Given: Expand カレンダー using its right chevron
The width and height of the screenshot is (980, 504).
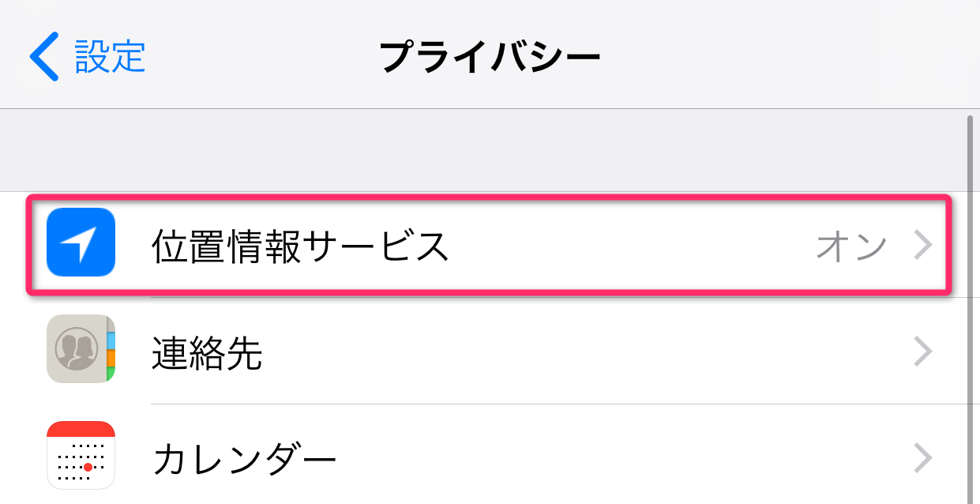Looking at the screenshot, I should click(x=923, y=458).
